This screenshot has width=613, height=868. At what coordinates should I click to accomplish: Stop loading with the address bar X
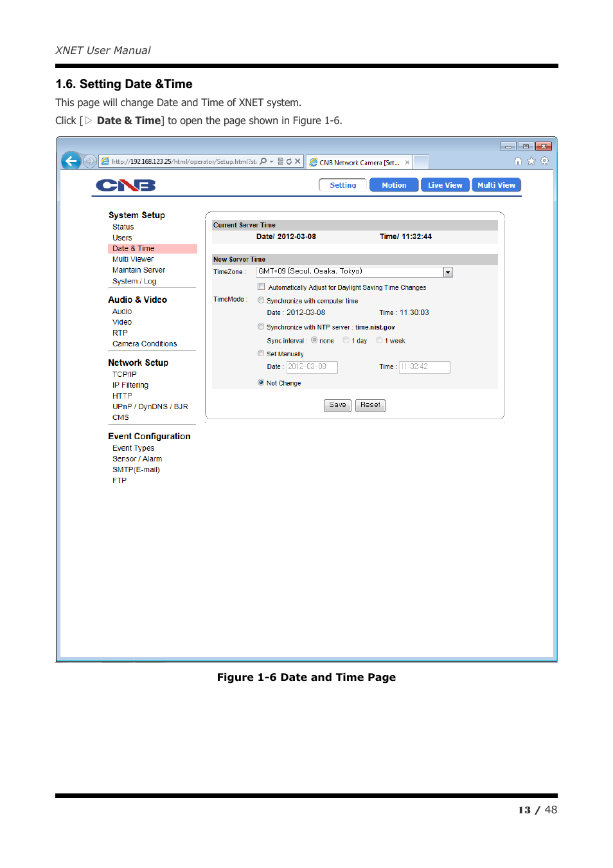(298, 161)
